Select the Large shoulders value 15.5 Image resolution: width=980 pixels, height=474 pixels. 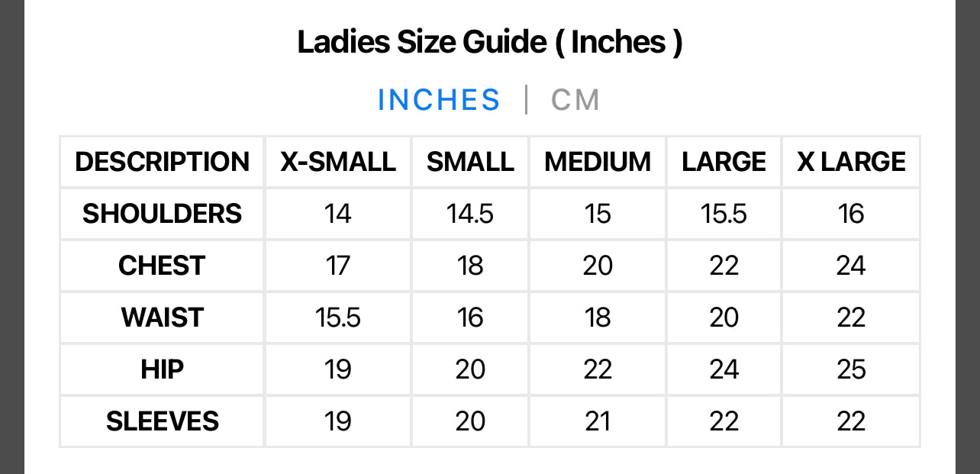(x=724, y=214)
